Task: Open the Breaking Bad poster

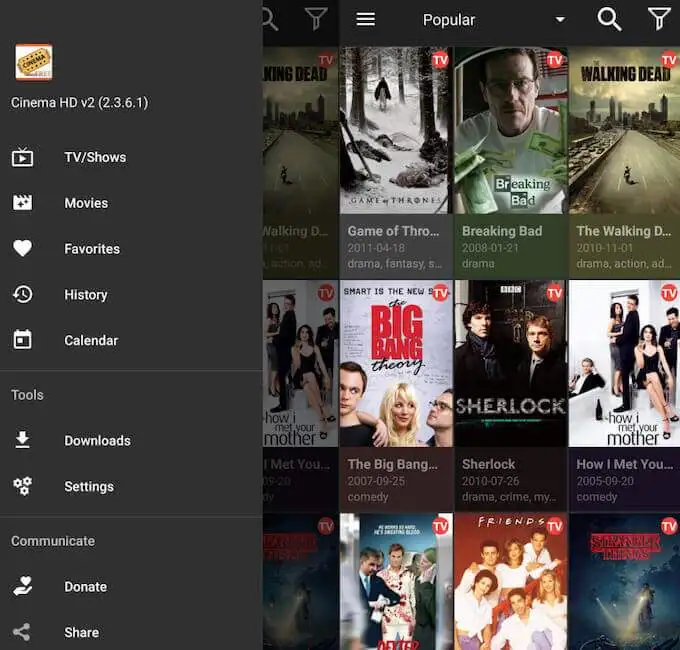Action: tap(510, 130)
